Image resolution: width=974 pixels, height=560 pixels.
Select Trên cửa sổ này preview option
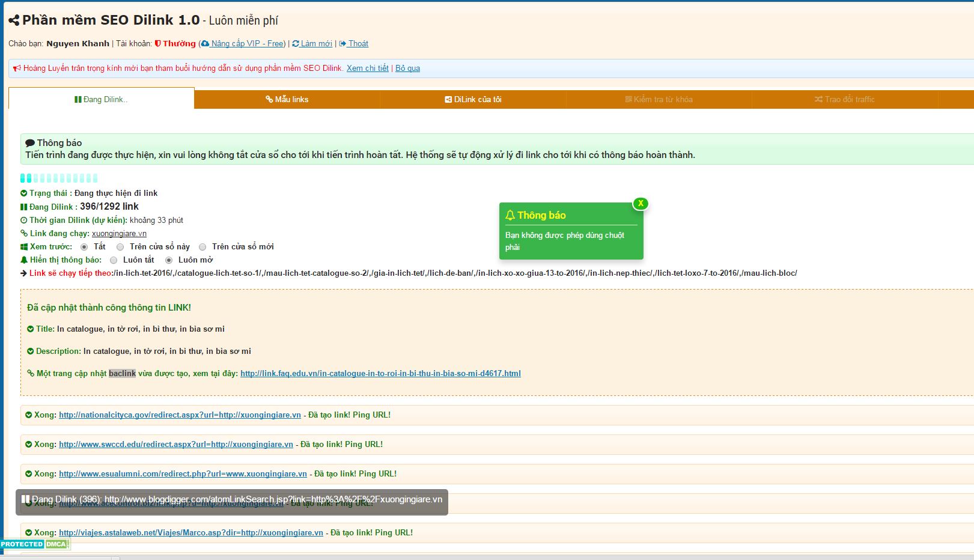[120, 247]
